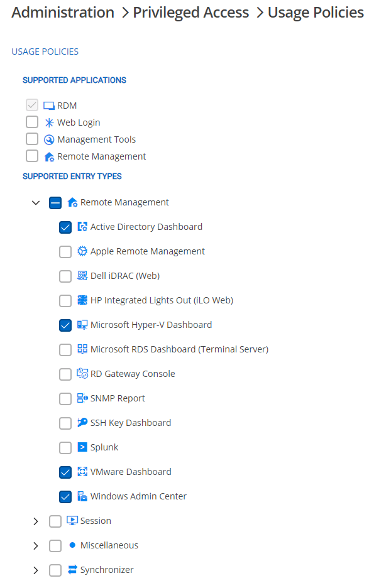The image size is (374, 588).
Task: Toggle the Remote Management entry types parent checkbox
Action: click(55, 203)
